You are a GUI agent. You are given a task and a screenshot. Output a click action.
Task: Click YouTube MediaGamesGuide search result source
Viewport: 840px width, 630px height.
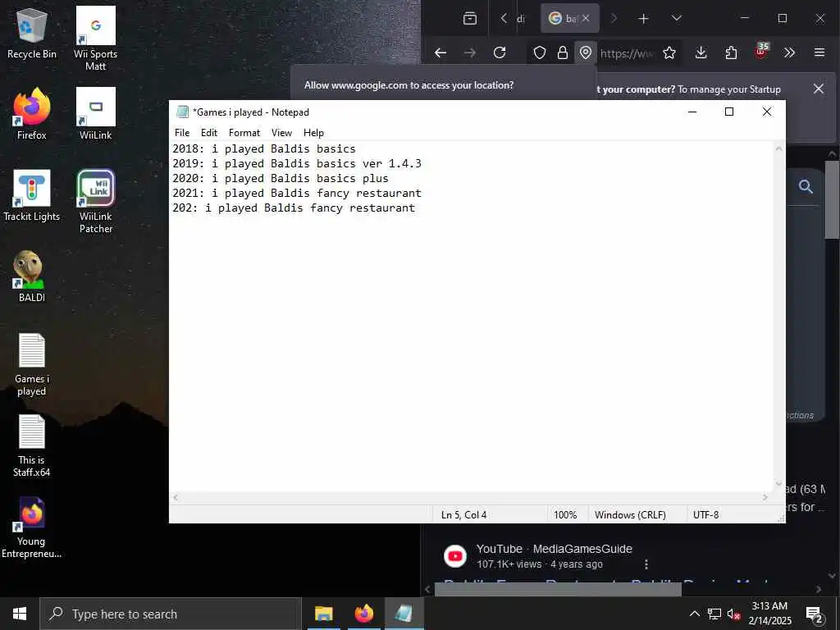554,549
